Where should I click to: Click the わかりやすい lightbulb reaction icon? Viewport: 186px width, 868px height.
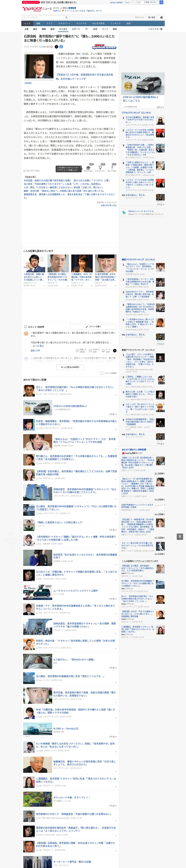[100, 168]
